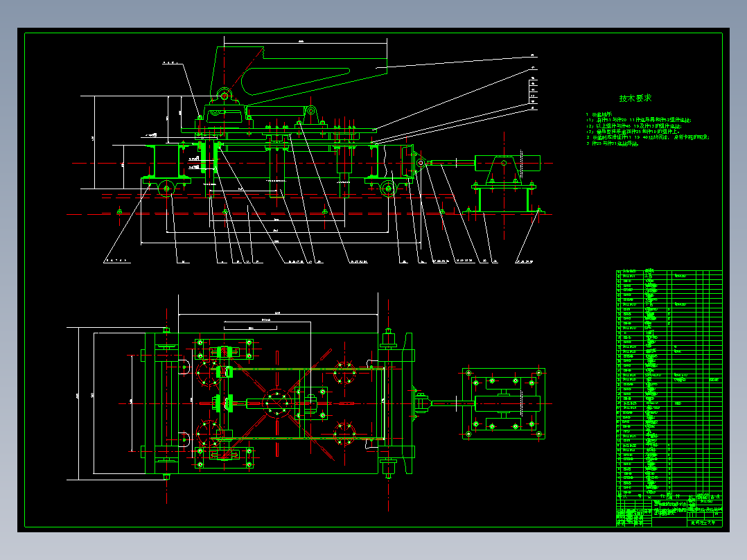Click the hinge joint left of drive shaft
747x560 pixels.
420,163
